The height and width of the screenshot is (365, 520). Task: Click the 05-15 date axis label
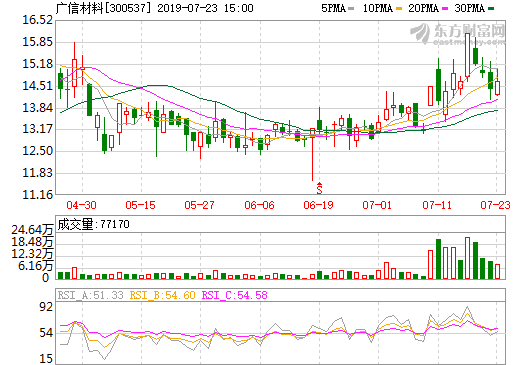140,205
